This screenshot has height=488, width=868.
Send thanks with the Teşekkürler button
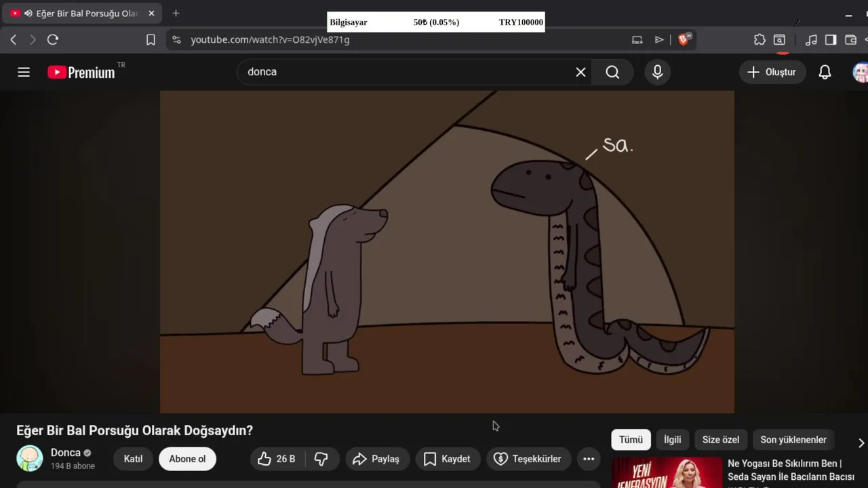528,459
